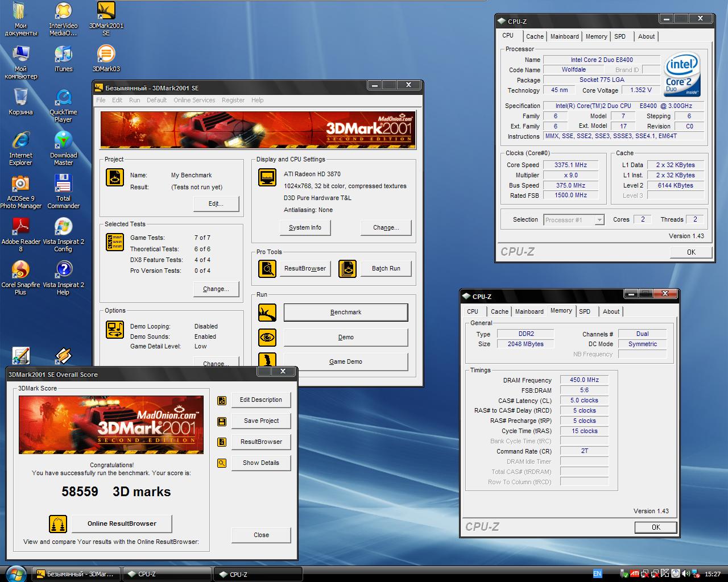Click the 58559 score text

80,492
